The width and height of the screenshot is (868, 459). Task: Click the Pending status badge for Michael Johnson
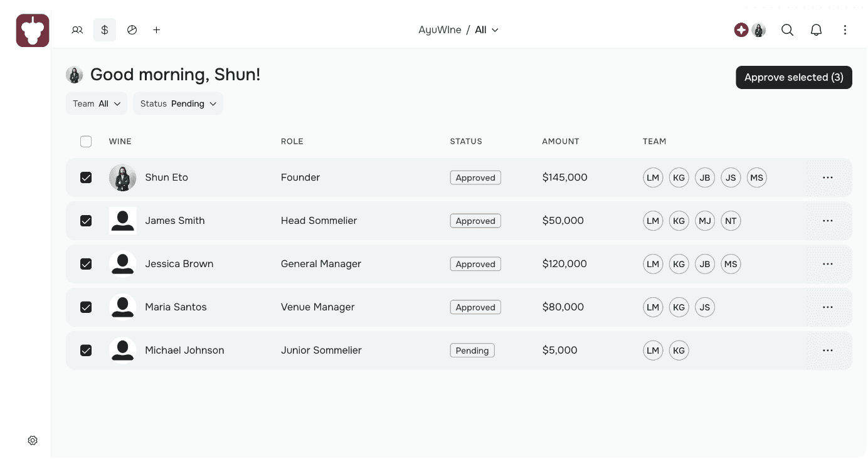point(472,351)
